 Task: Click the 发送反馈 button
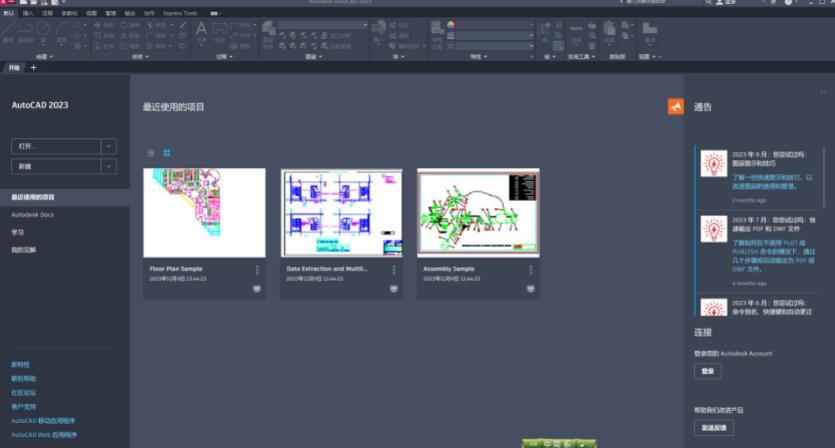click(714, 428)
